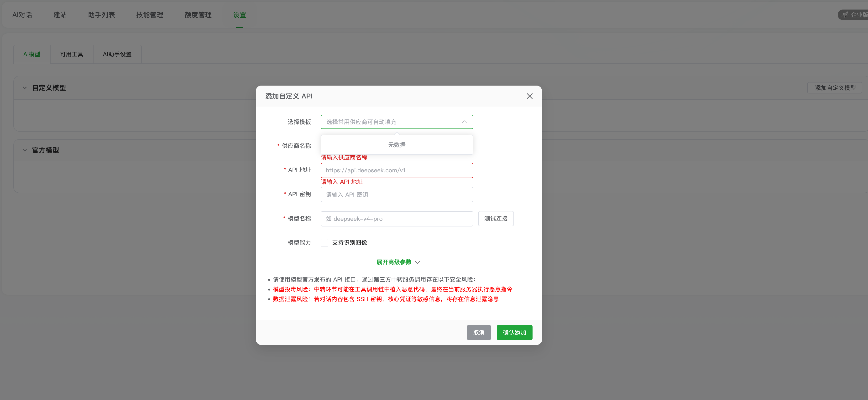Viewport: 868px width, 400px height.
Task: Click the 测试连接 button
Action: click(496, 219)
